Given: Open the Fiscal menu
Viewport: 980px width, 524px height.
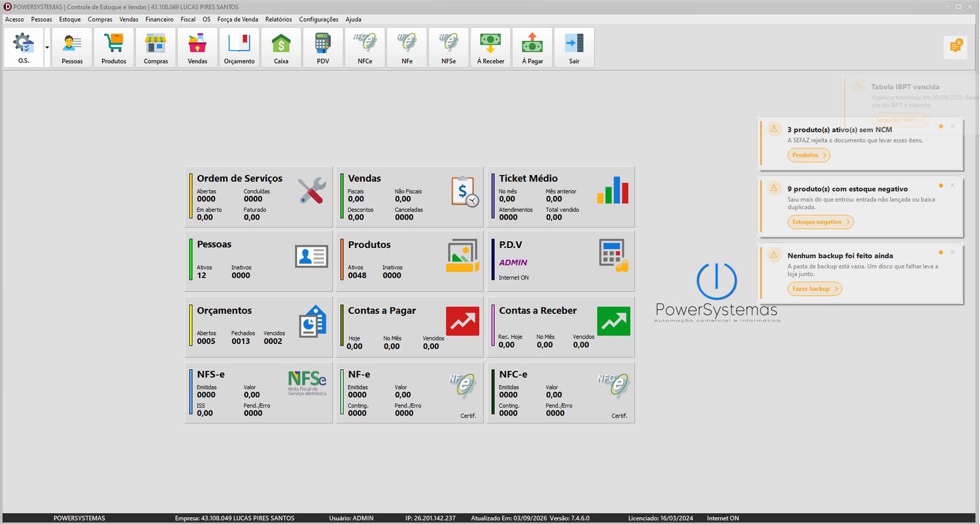Looking at the screenshot, I should [188, 20].
